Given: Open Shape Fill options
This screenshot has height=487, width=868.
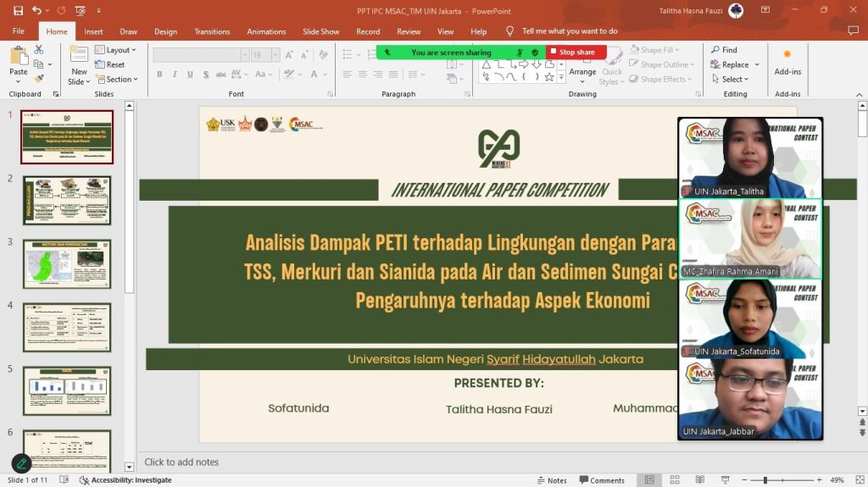Looking at the screenshot, I should point(654,50).
